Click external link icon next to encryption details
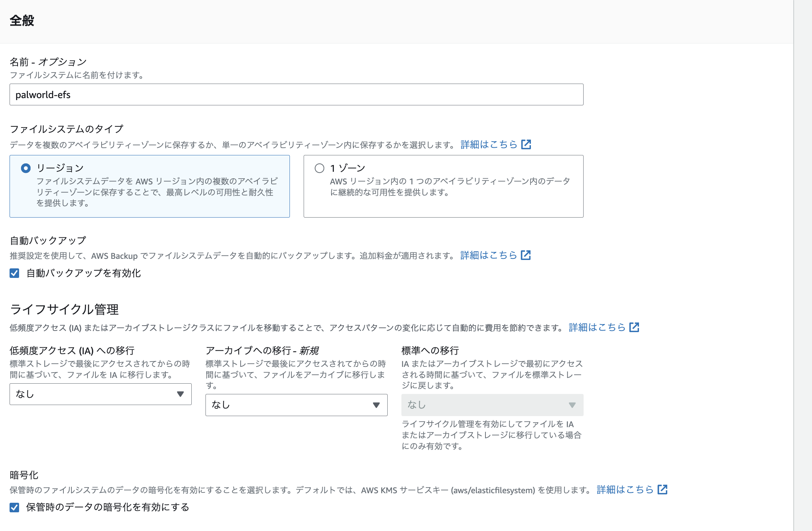Screen dimensions: 812x531 [x=662, y=490]
